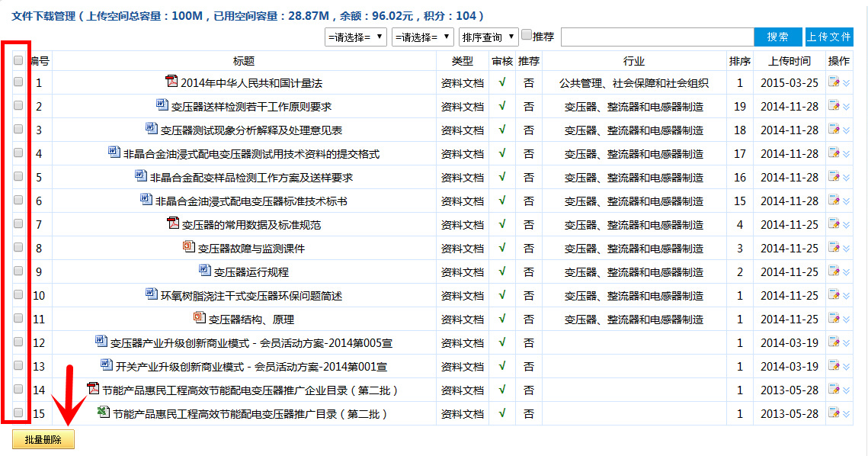The image size is (868, 456).
Task: Enable the 推荐 checkbox next to sort dropdown
Action: (x=527, y=35)
